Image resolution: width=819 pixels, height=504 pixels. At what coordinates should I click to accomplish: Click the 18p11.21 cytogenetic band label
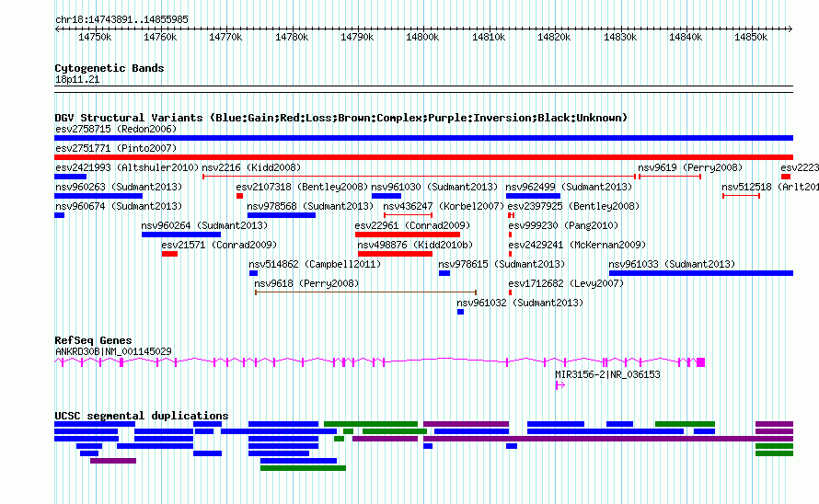(77, 80)
